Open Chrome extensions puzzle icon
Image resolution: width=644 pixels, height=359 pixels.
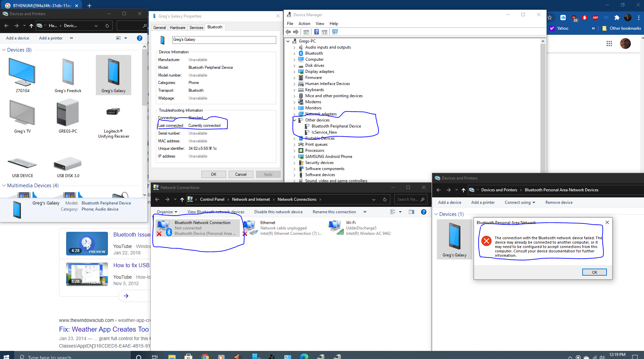coord(617,18)
